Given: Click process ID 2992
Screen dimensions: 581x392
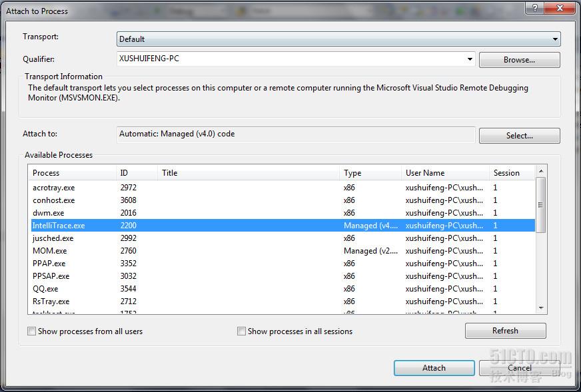Looking at the screenshot, I should (x=128, y=238).
